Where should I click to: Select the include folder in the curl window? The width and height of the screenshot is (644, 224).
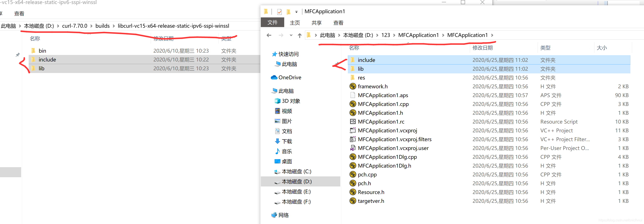[x=144, y=60]
